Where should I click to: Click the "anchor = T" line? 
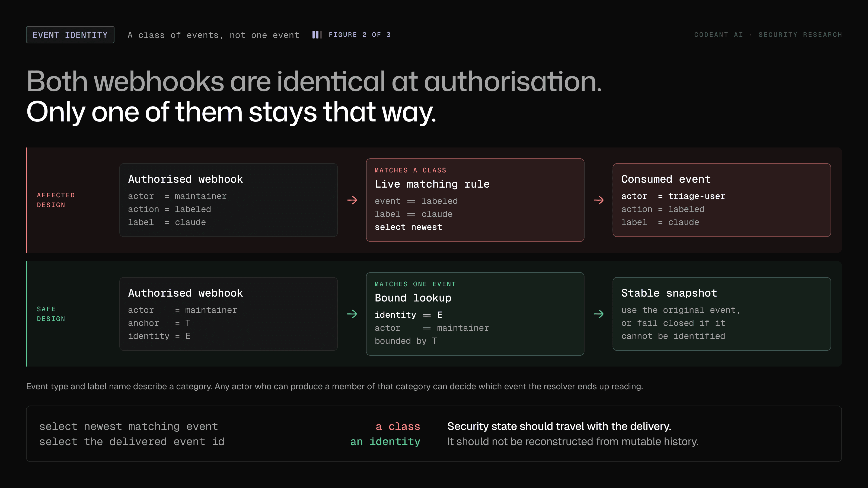[x=159, y=323]
